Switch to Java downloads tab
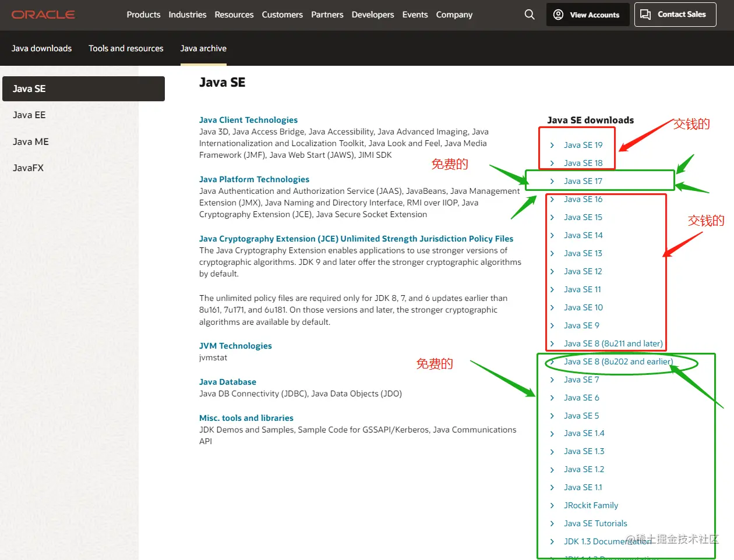Viewport: 734px width, 560px height. (42, 48)
